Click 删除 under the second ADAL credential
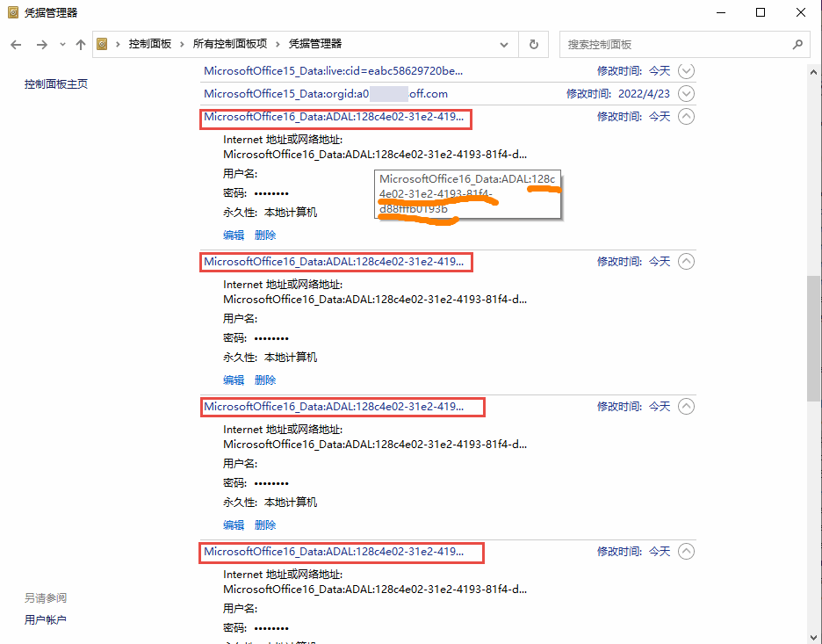Image resolution: width=822 pixels, height=644 pixels. [x=265, y=380]
